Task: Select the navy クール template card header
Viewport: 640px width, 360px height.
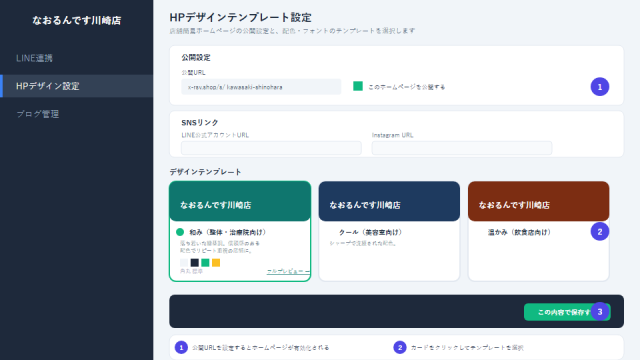Action: click(389, 201)
